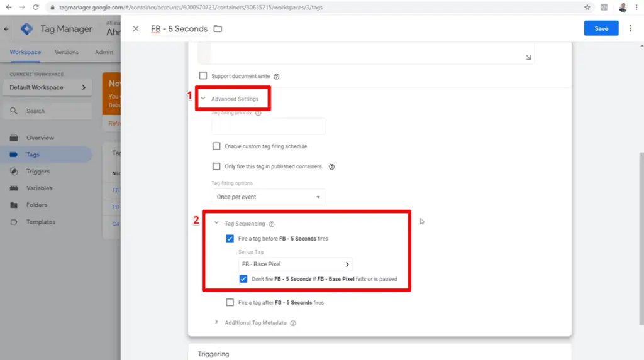
Task: Click the blue Save button
Action: [601, 28]
